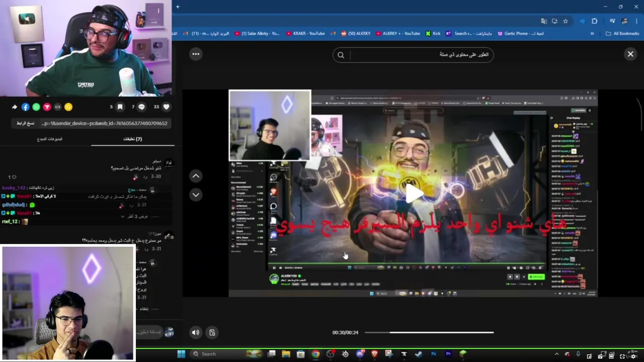Copy the link with copy link button
The image size is (644, 362).
pos(25,123)
